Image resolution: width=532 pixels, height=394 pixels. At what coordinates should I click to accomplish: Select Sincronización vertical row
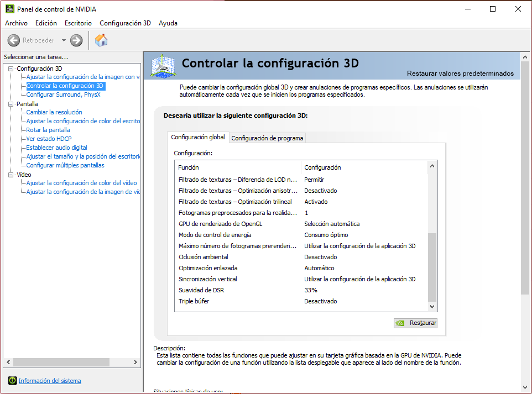(x=301, y=279)
